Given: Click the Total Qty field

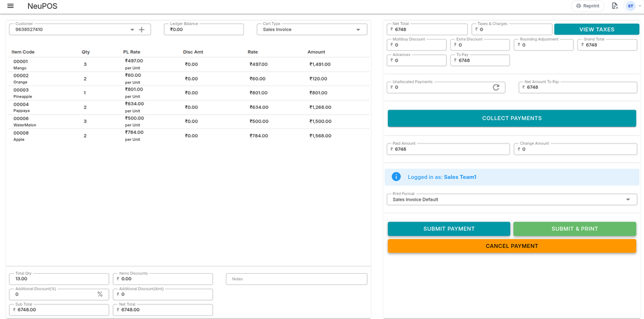Looking at the screenshot, I should coord(59,279).
